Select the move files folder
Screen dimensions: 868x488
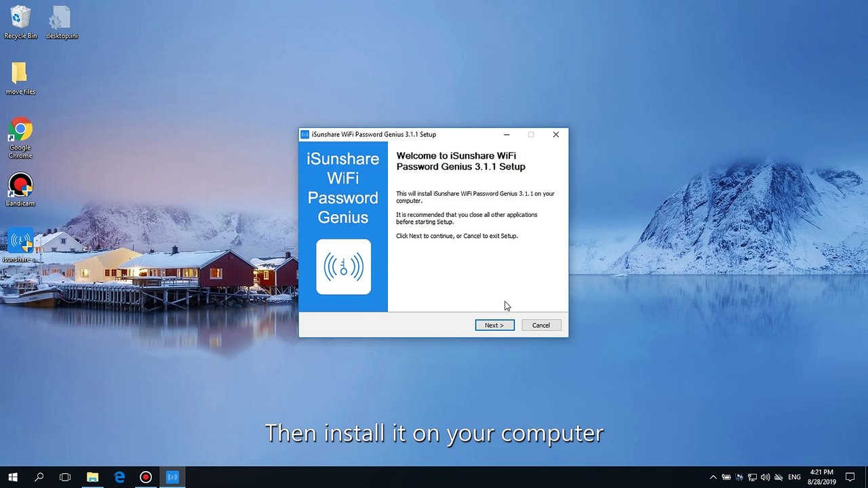[20, 79]
